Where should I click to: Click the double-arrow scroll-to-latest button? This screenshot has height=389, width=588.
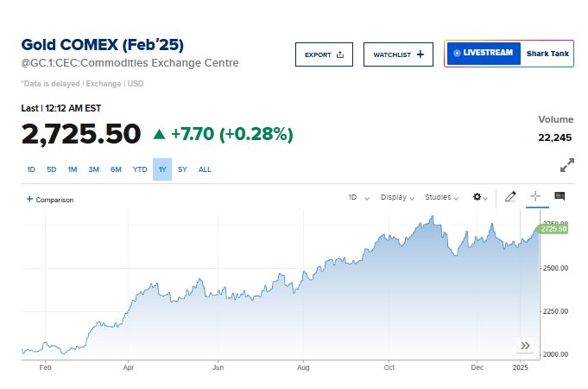click(x=524, y=346)
